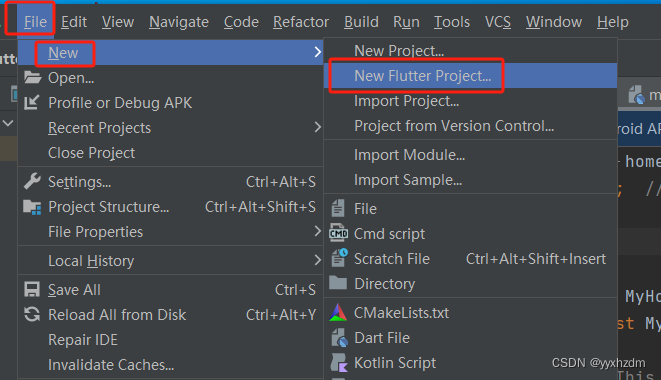The image size is (661, 380).
Task: Click the Reload All from Disk icon
Action: coord(32,315)
